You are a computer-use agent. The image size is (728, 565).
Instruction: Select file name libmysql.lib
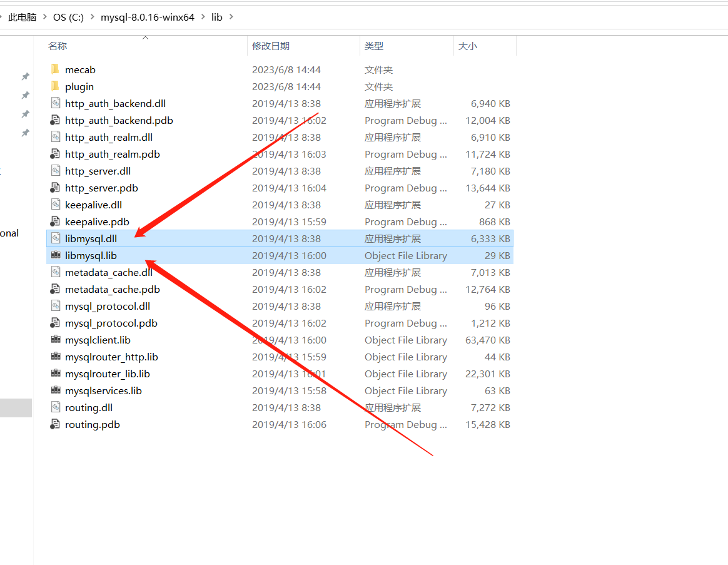(x=91, y=255)
